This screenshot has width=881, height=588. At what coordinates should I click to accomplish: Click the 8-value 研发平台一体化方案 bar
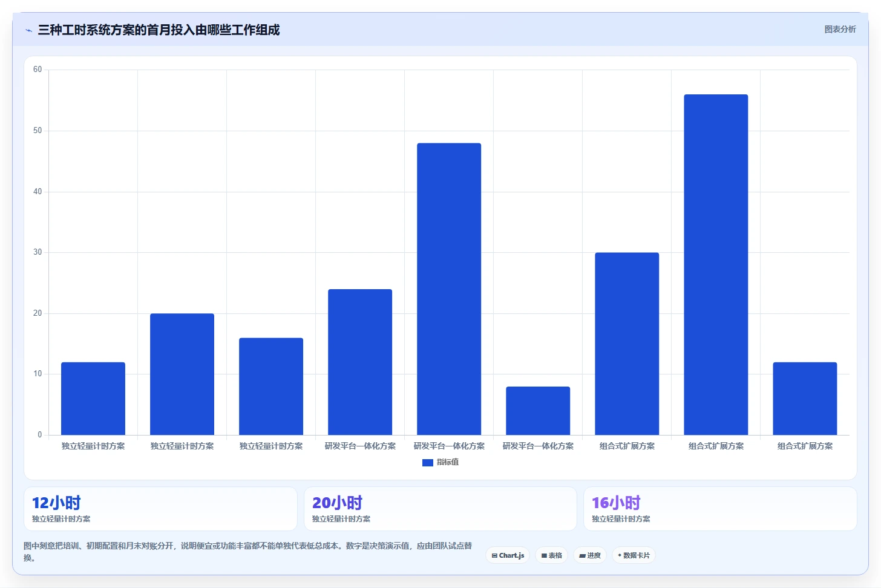538,411
